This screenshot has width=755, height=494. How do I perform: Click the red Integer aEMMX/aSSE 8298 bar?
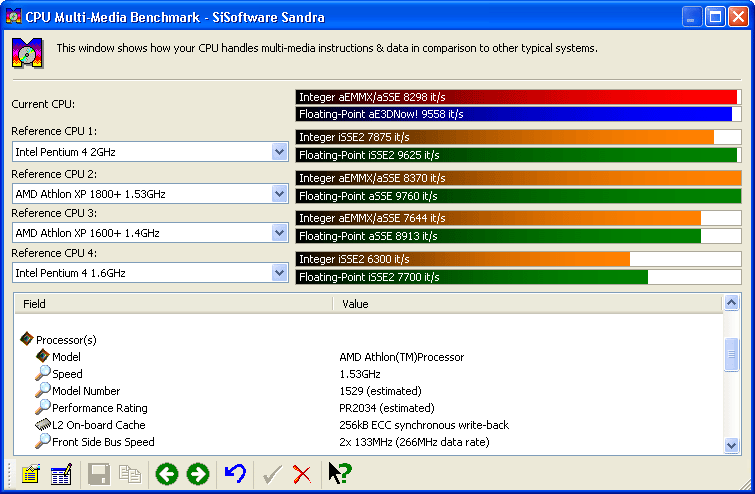pos(518,97)
